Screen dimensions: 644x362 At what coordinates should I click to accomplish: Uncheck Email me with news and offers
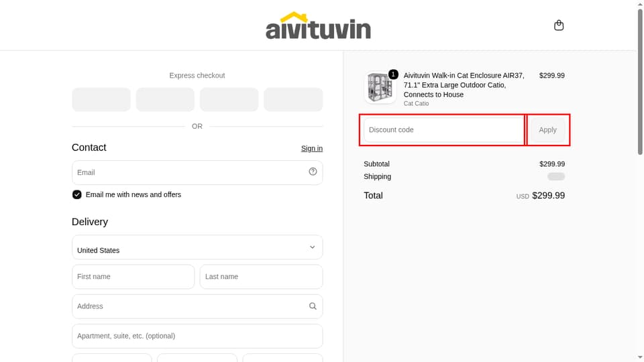(76, 194)
